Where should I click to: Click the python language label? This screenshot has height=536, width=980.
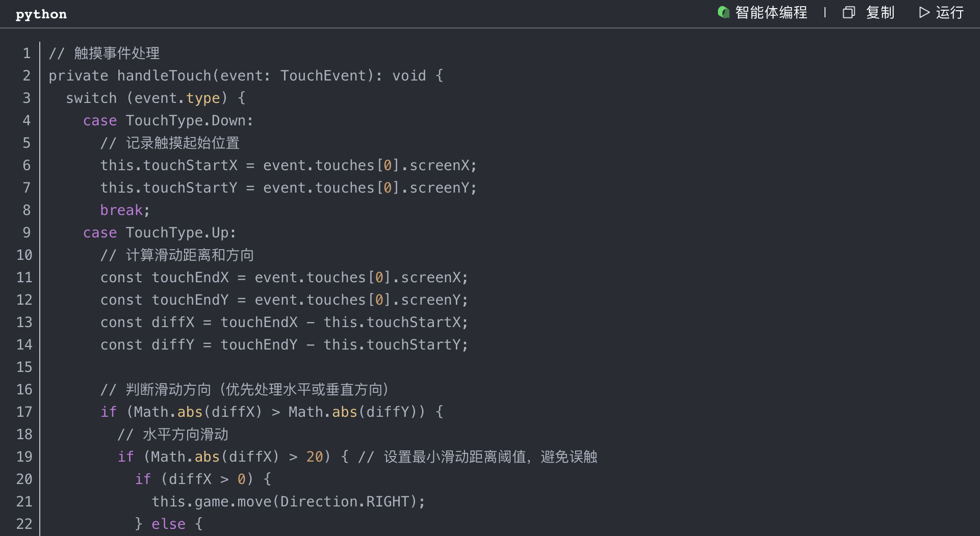41,14
